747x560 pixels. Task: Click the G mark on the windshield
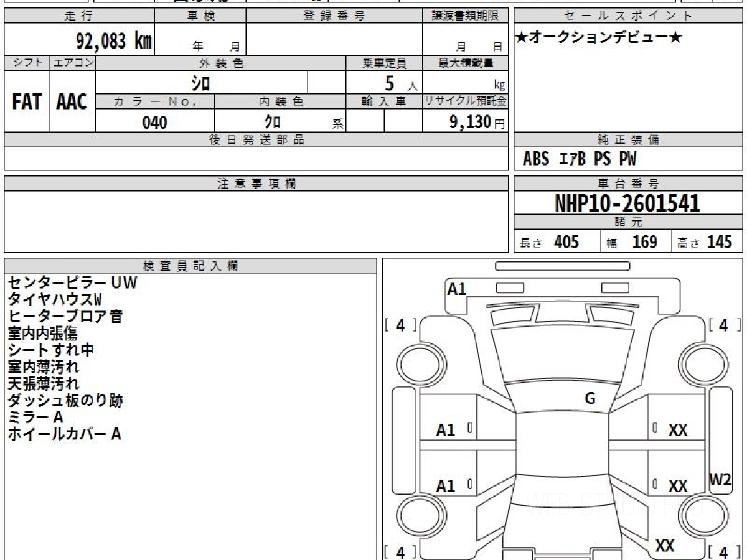(x=590, y=399)
